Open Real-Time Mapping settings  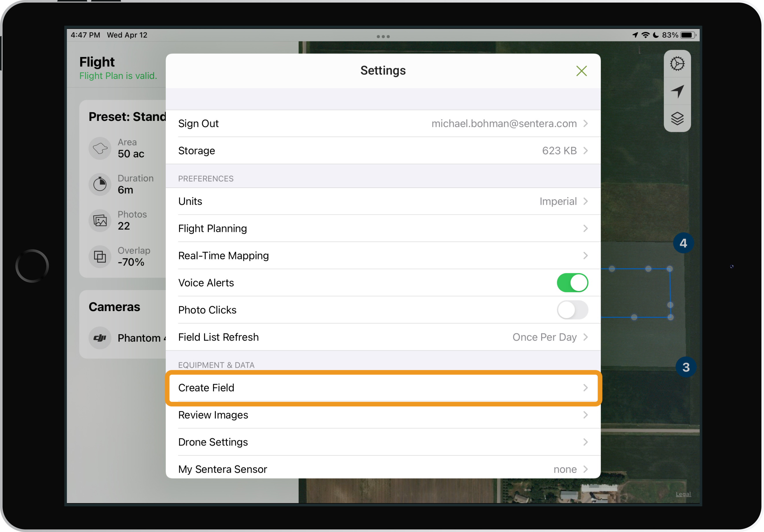[383, 256]
